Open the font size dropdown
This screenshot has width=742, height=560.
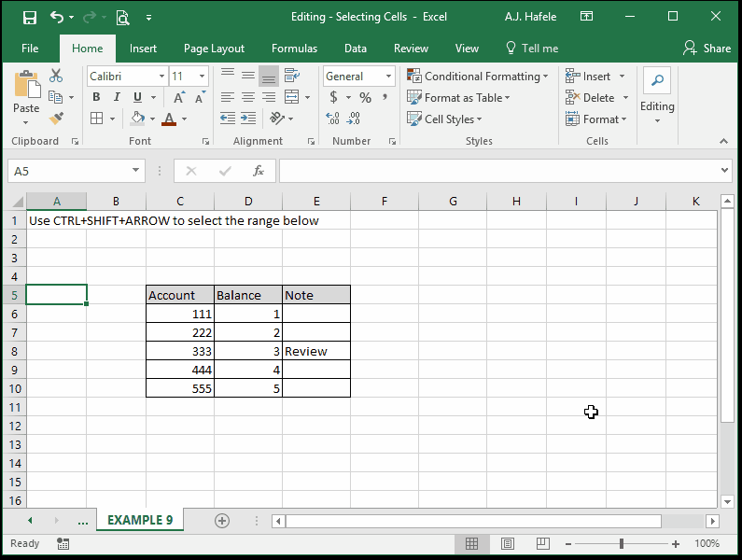202,77
